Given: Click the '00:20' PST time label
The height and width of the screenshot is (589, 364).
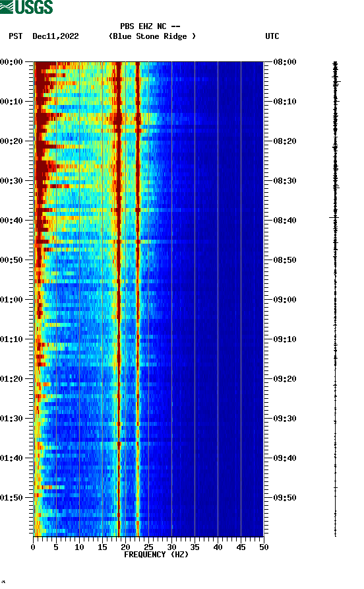Looking at the screenshot, I should pos(12,141).
